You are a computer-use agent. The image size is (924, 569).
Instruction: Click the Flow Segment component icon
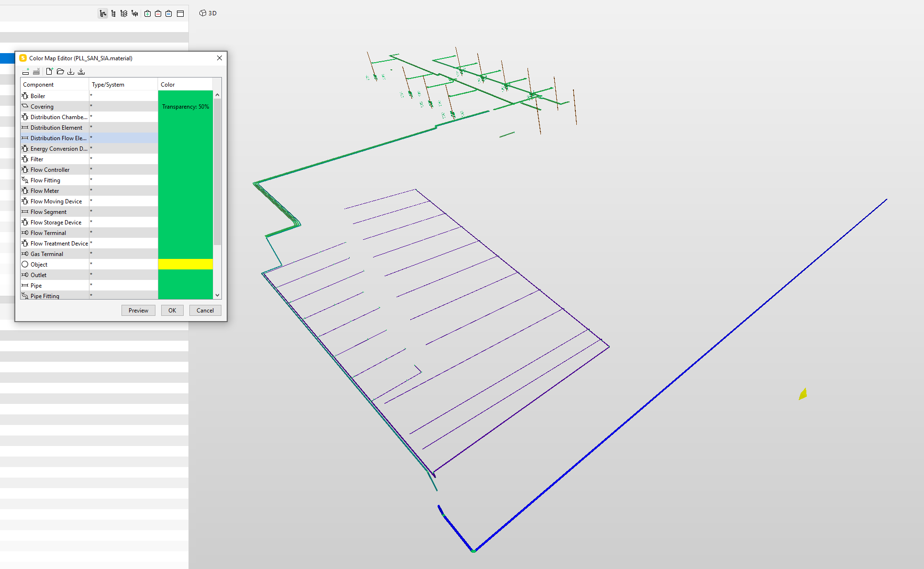(x=25, y=212)
